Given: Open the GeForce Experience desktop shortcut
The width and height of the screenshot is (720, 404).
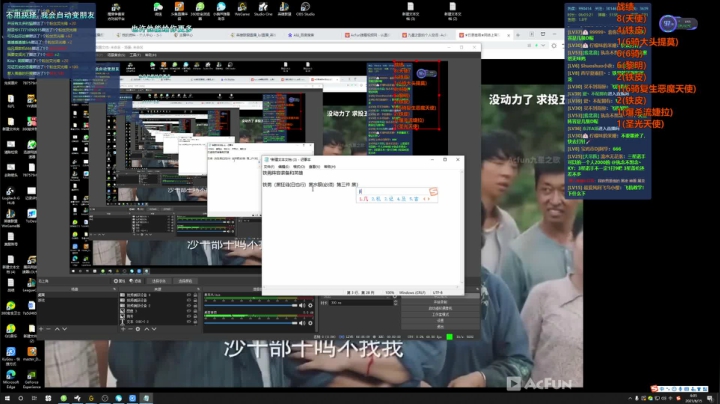Looking at the screenshot, I should click(32, 380).
